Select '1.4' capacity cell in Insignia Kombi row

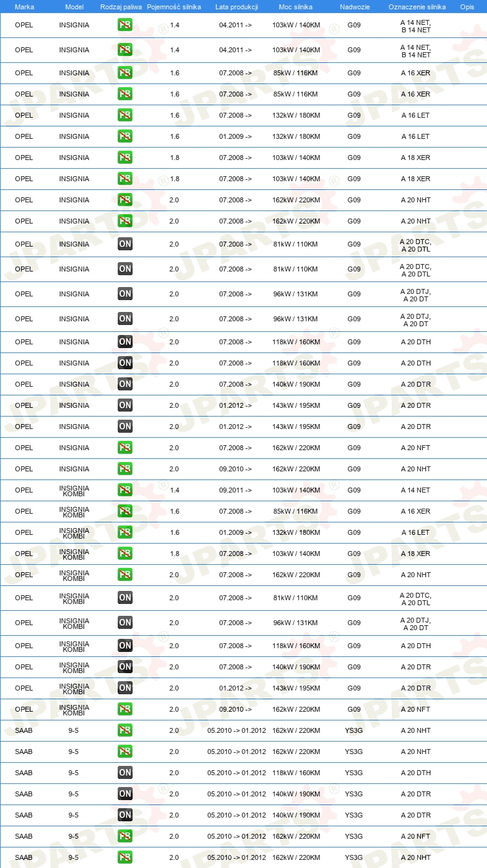click(x=174, y=490)
